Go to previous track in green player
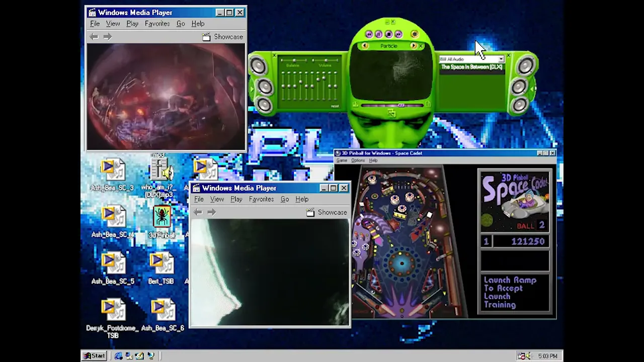Image resolution: width=644 pixels, height=362 pixels. (369, 34)
